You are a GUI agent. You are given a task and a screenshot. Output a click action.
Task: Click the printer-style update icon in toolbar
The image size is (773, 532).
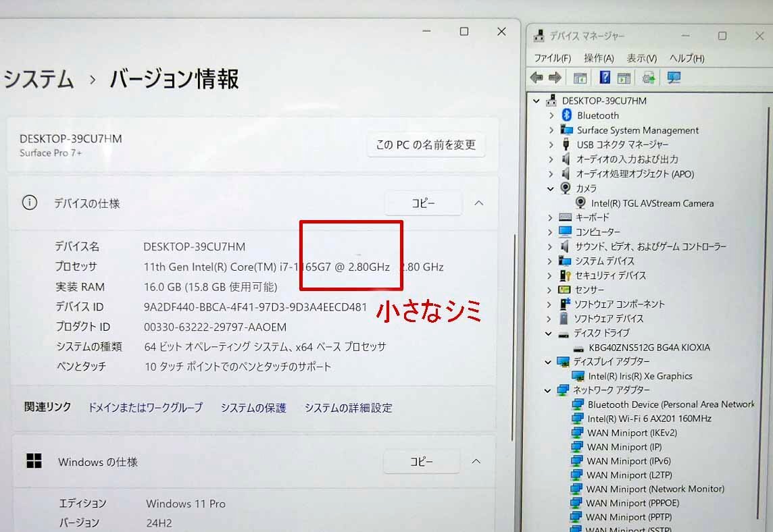click(x=648, y=78)
